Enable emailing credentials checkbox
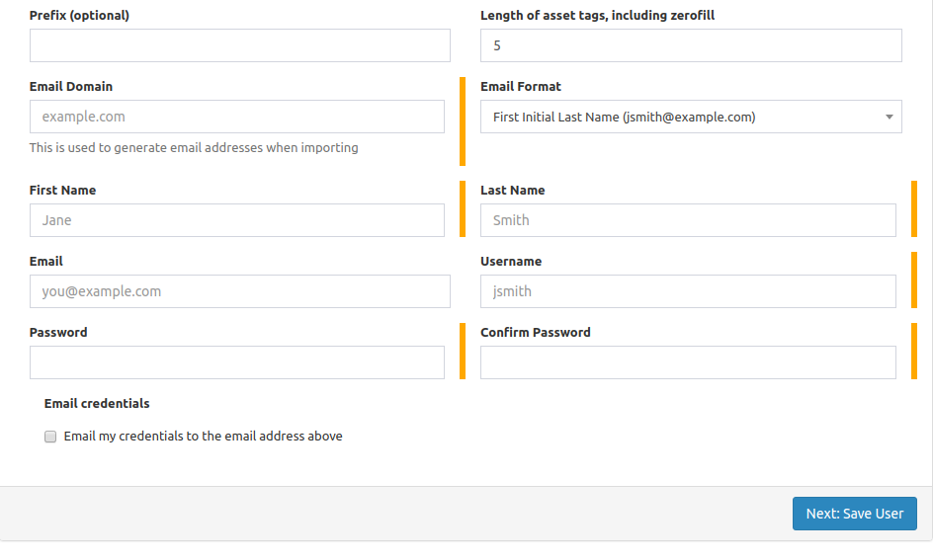Image resolution: width=933 pixels, height=560 pixels. [50, 437]
